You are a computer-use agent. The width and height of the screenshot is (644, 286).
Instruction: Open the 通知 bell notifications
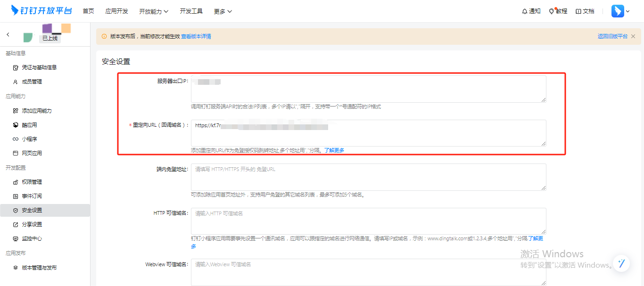[531, 11]
